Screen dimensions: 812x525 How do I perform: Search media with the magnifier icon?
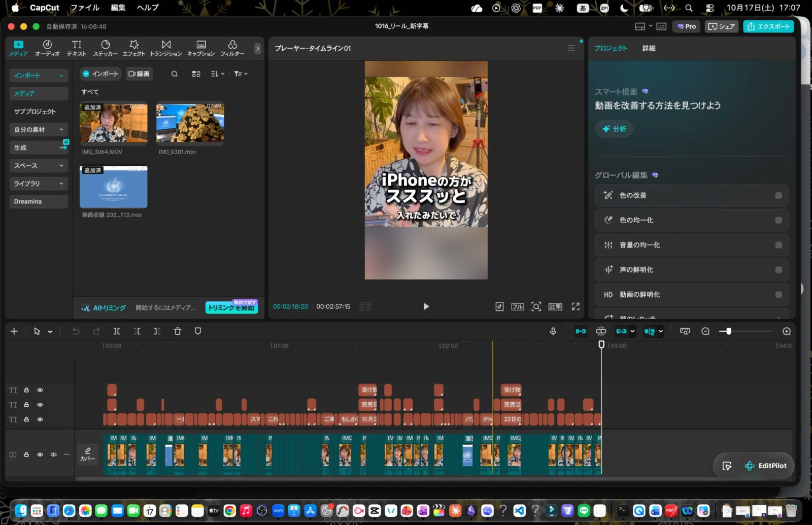coord(175,74)
